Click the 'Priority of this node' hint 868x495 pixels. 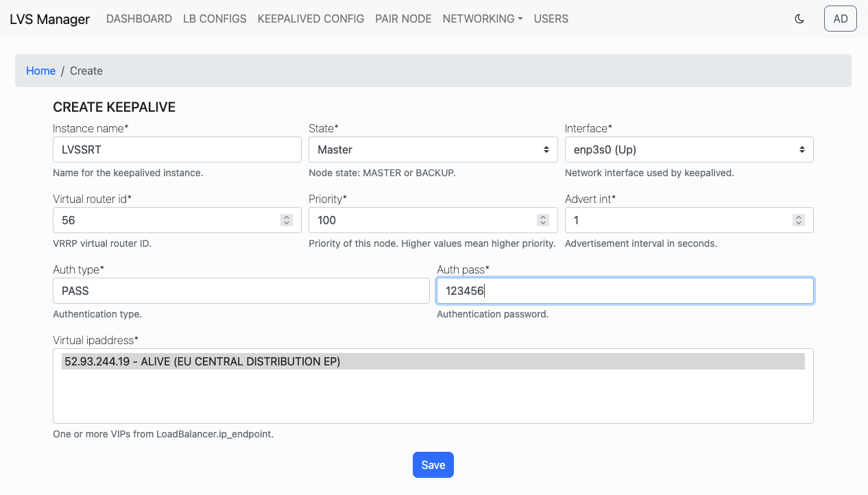coord(432,243)
